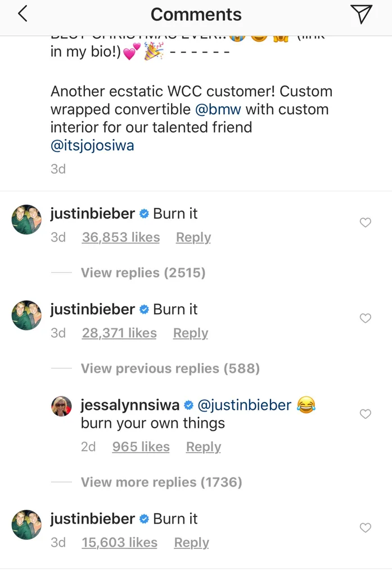View the 28,371 likes list
This screenshot has width=392, height=576.
tap(119, 333)
